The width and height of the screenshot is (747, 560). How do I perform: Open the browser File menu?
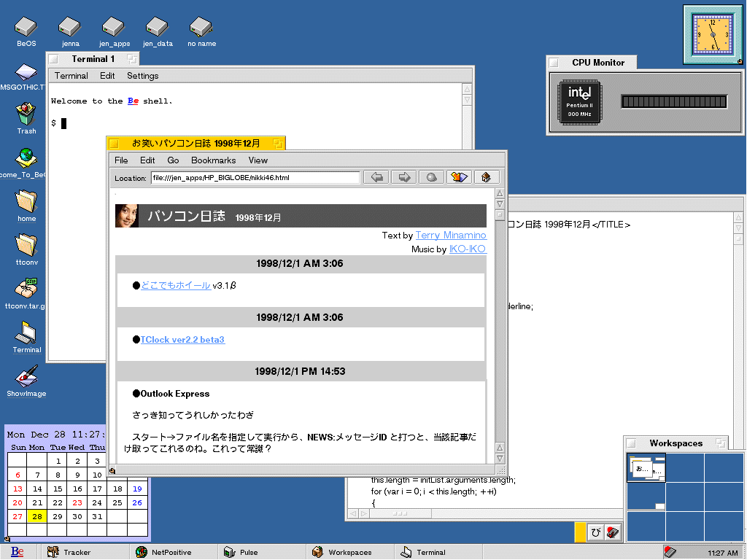[121, 160]
